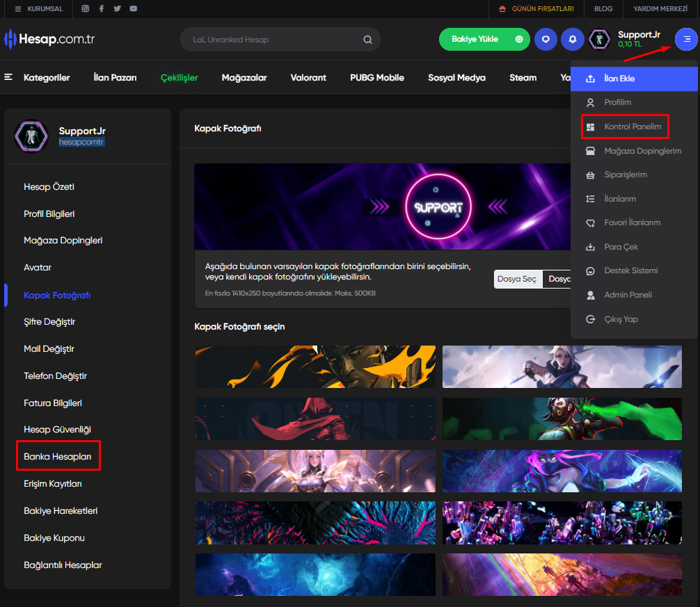Click the Hesap.com.tr logo

point(49,39)
